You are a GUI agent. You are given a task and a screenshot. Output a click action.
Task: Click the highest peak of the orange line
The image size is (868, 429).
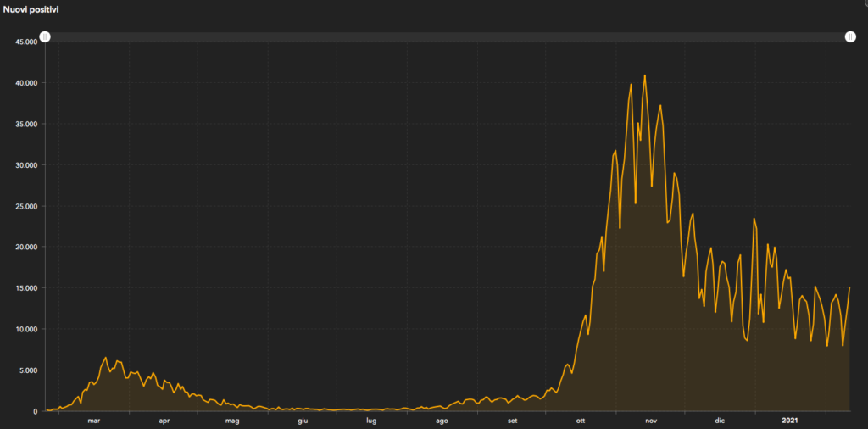645,75
